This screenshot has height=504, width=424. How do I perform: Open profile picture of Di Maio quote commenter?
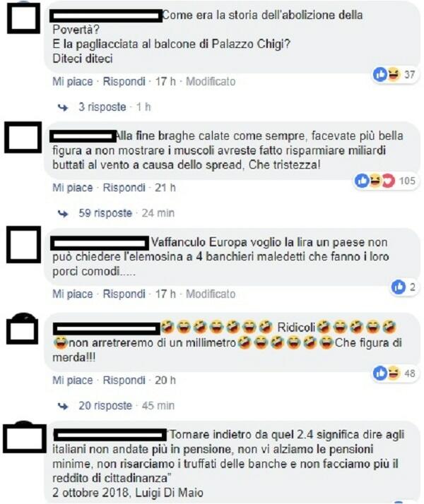(x=25, y=438)
